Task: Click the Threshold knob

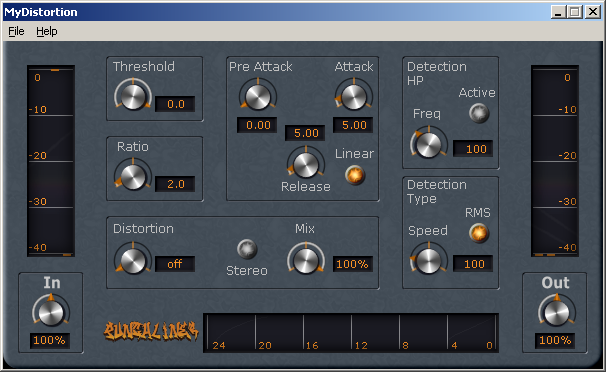Action: tap(133, 96)
